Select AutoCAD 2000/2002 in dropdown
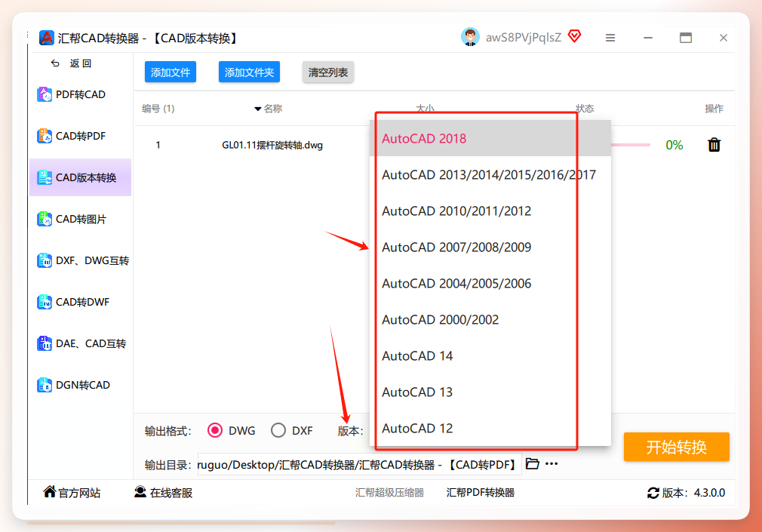Viewport: 762px width, 532px height. (490, 319)
